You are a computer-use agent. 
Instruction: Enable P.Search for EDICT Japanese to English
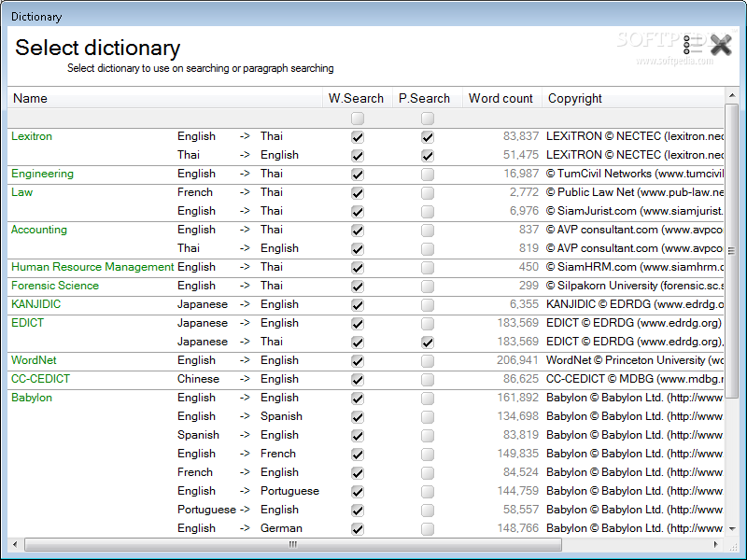(428, 324)
